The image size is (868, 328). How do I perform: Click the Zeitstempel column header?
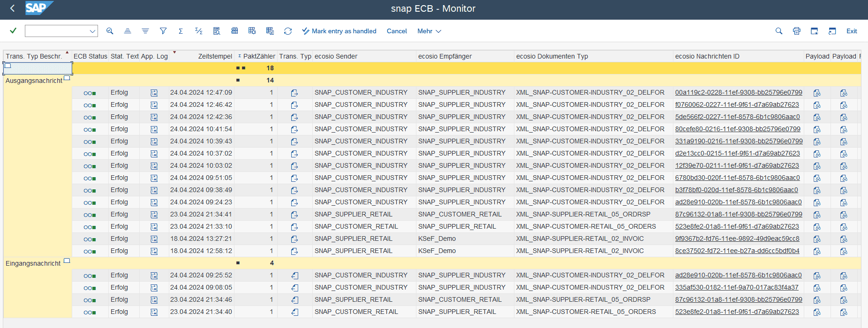coord(215,56)
